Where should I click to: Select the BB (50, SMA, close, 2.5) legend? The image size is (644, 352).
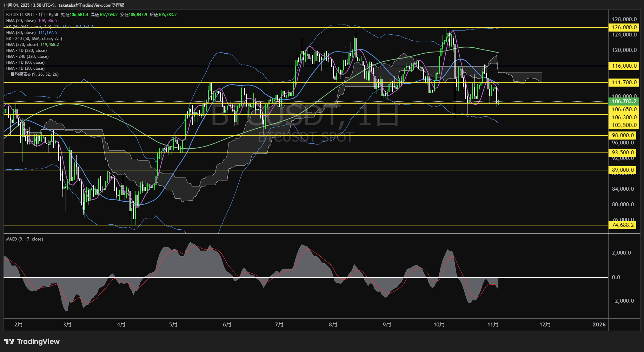[x=29, y=27]
